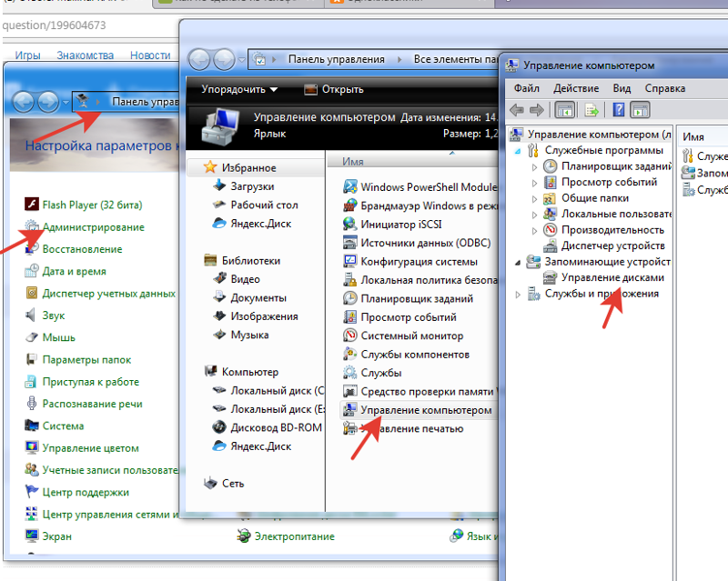This screenshot has height=581, width=728.
Task: Open Параметры папок
Action: click(x=86, y=360)
